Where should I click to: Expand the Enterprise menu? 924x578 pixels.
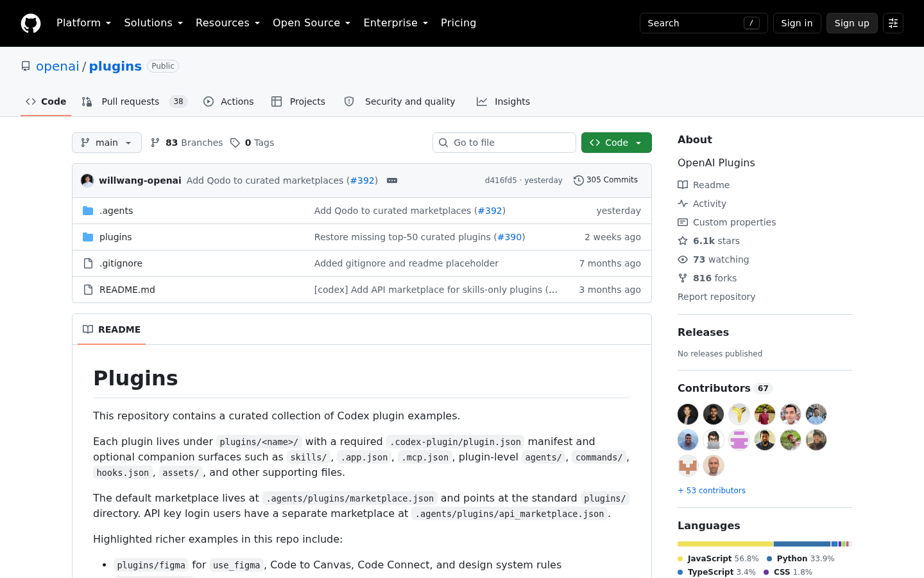pos(395,23)
